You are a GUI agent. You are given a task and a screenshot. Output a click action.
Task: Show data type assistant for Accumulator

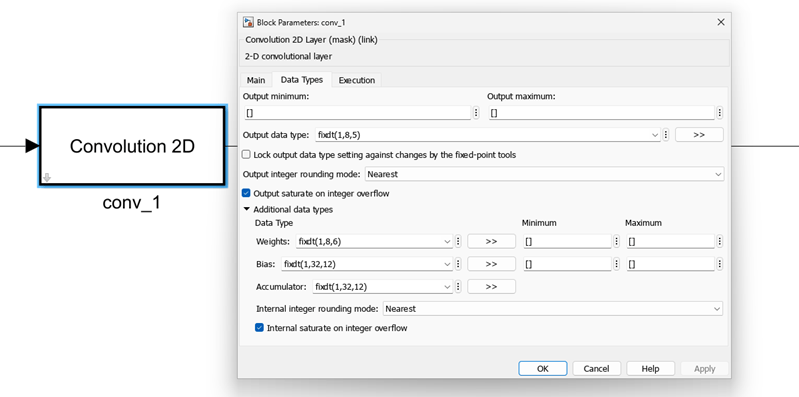[491, 287]
